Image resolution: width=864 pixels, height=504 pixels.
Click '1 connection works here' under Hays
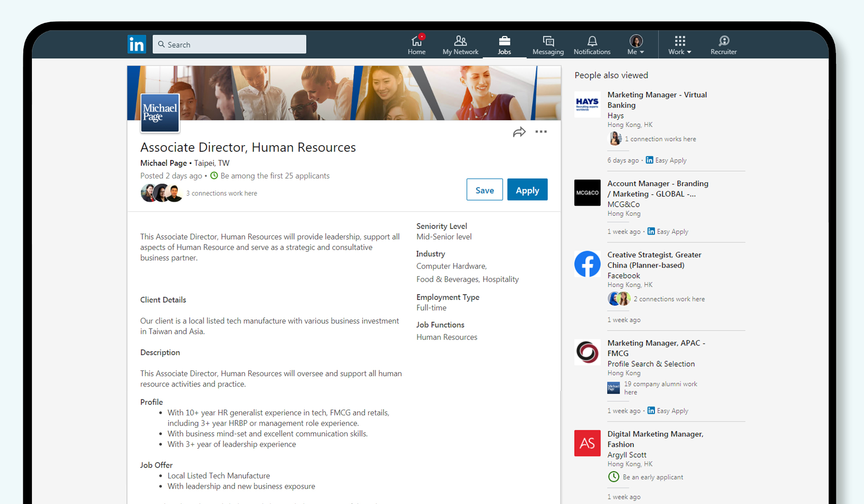tap(660, 139)
